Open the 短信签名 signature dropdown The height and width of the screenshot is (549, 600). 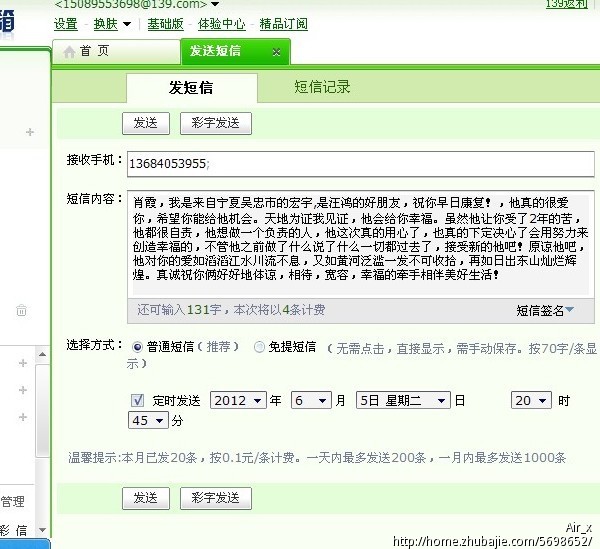pos(545,310)
